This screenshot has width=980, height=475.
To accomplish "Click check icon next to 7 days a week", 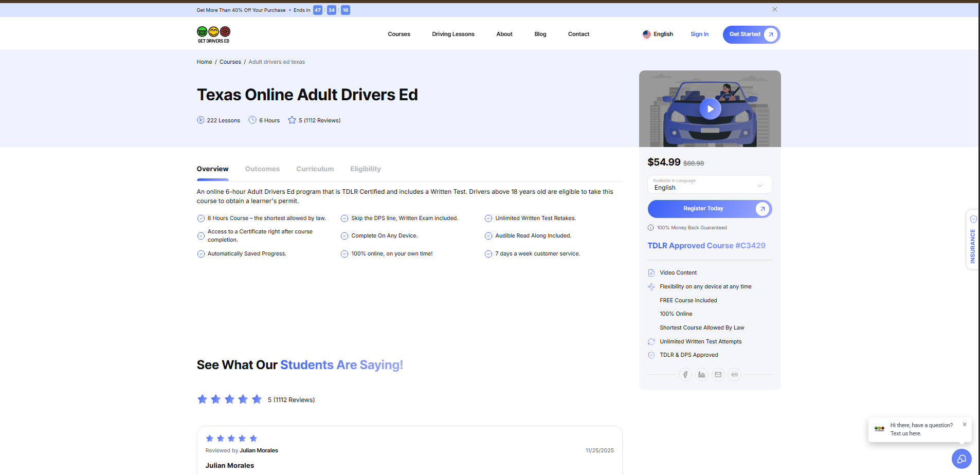I will click(x=488, y=254).
